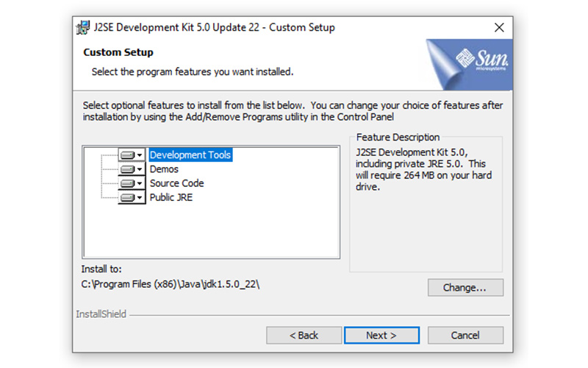Close the Custom Setup dialog
The image size is (588, 368).
coord(499,27)
